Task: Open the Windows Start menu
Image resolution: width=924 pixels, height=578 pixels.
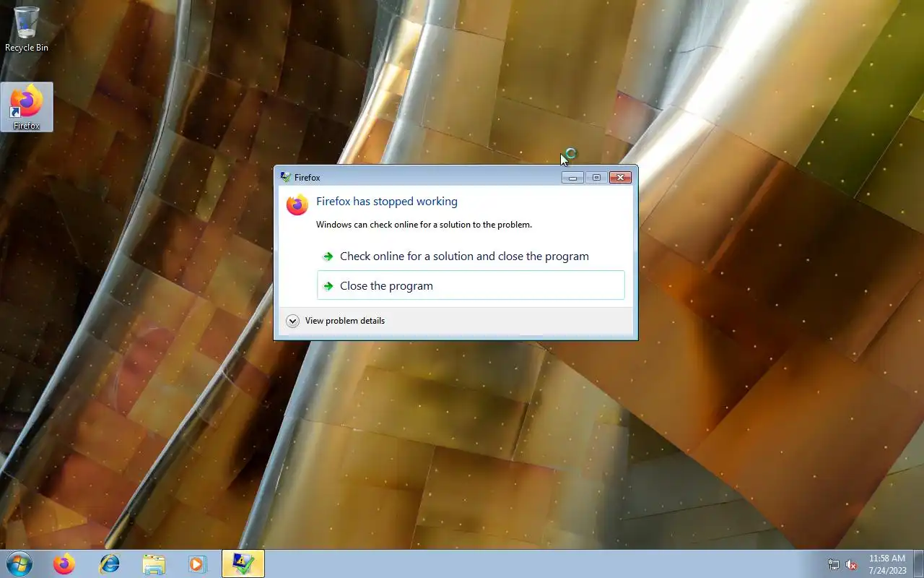Action: pos(19,564)
